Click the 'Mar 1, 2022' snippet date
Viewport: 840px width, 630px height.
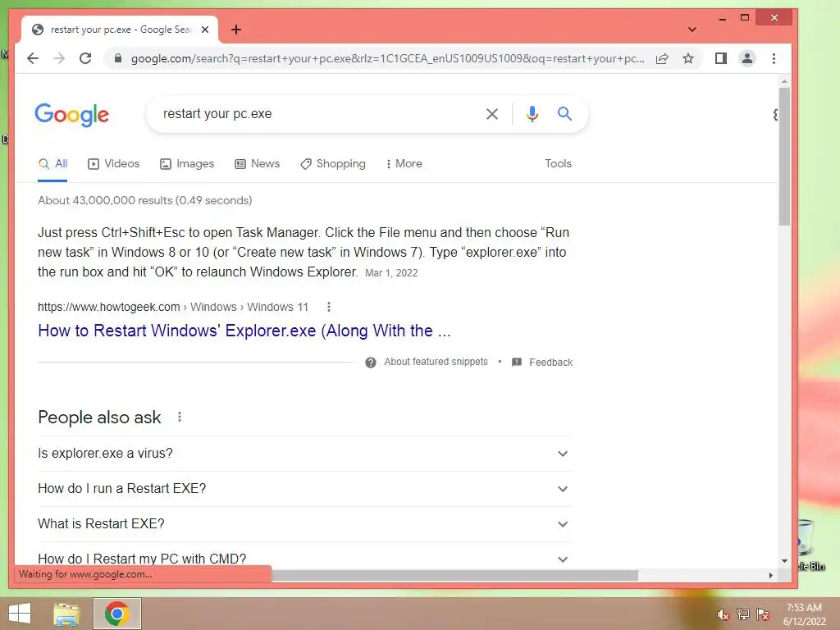(x=391, y=272)
